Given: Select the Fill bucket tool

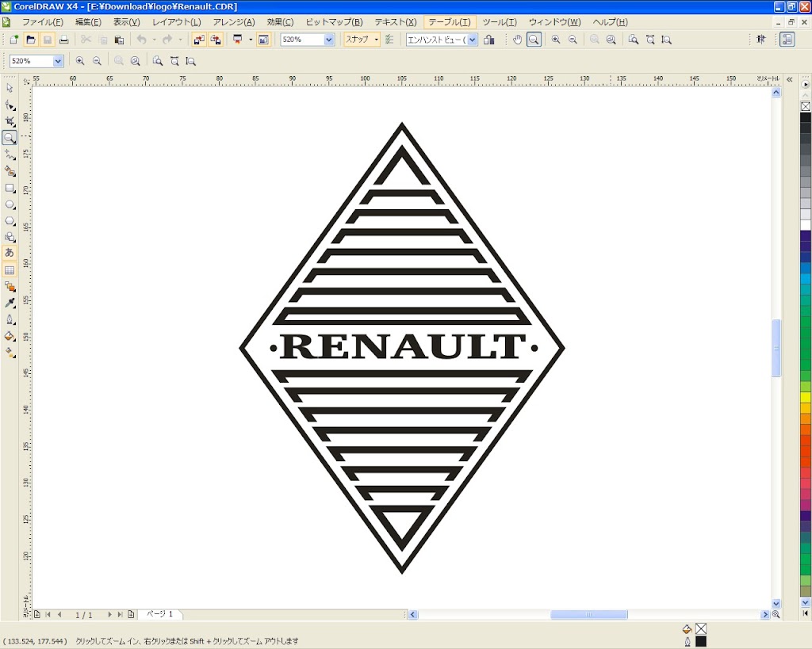Looking at the screenshot, I should coord(10,336).
